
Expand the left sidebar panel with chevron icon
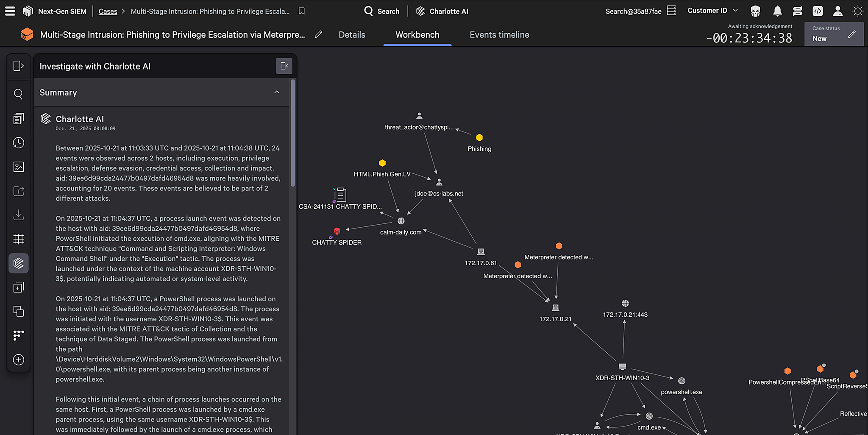point(19,66)
